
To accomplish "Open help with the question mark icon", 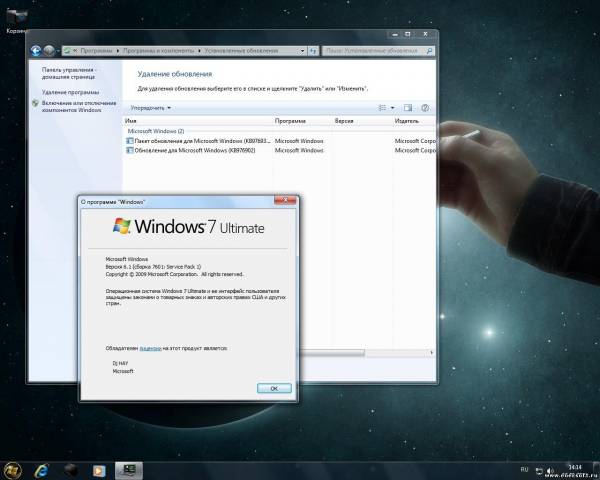I will pos(425,108).
